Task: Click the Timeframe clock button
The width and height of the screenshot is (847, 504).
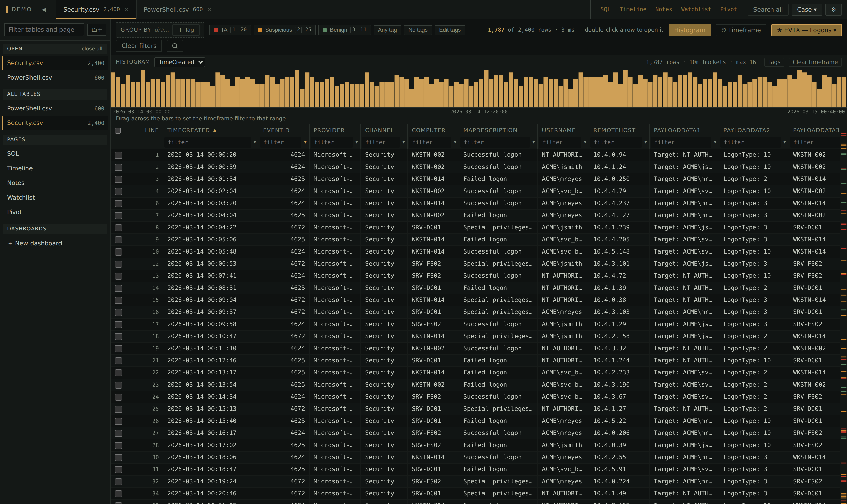Action: tap(741, 30)
